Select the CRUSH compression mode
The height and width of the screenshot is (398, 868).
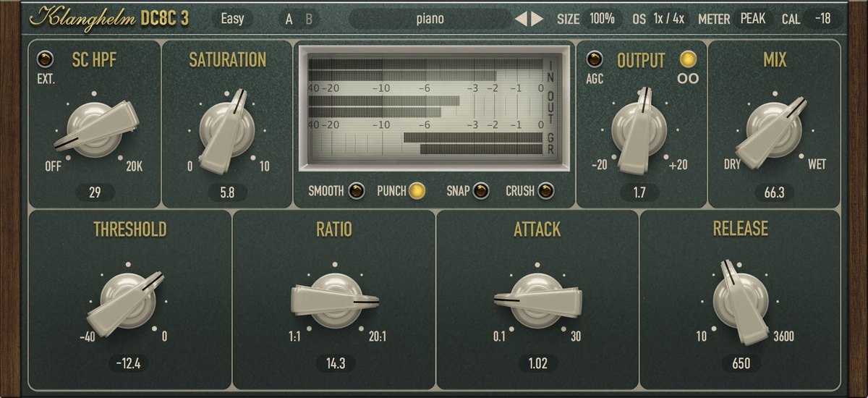click(547, 191)
